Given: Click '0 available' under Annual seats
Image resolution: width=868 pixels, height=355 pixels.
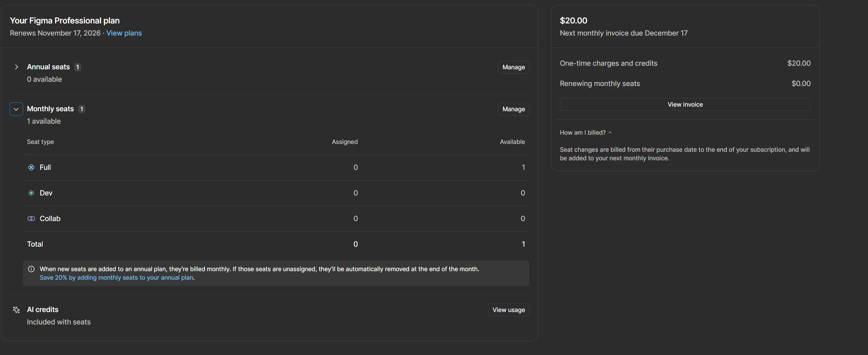Looking at the screenshot, I should 44,79.
